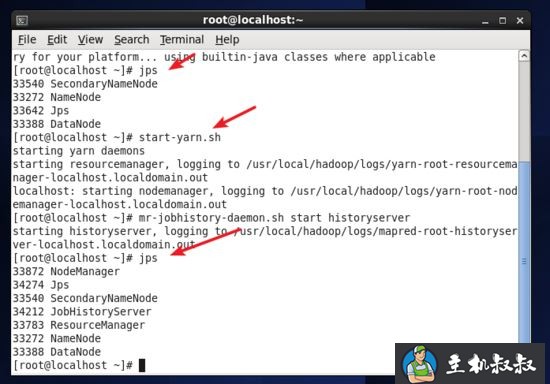550x384 pixels.
Task: Click the terminal icon in title bar
Action: tap(22, 20)
